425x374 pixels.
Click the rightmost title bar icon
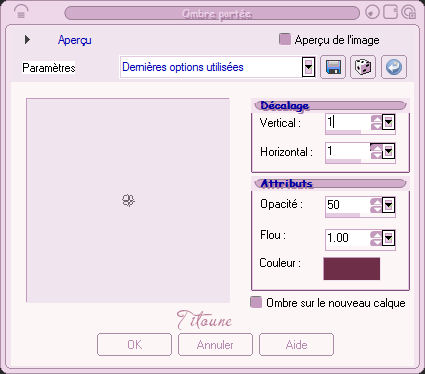tap(408, 12)
